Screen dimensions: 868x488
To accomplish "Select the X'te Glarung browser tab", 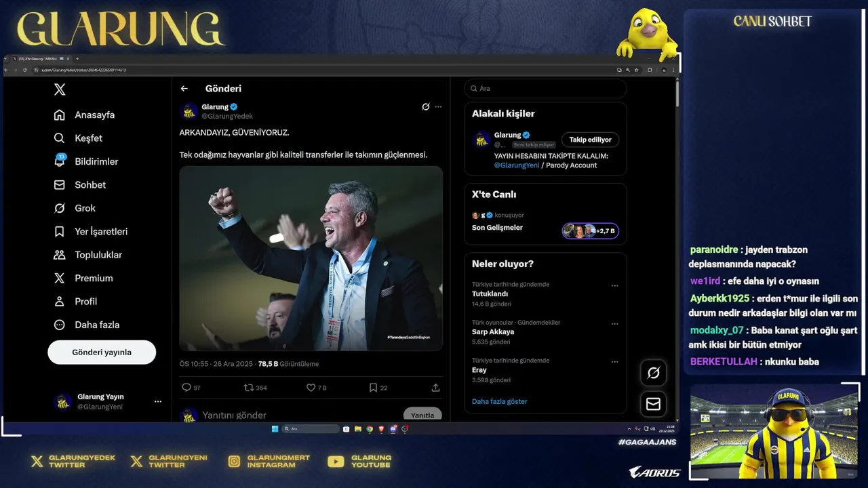I will pyautogui.click(x=41, y=59).
